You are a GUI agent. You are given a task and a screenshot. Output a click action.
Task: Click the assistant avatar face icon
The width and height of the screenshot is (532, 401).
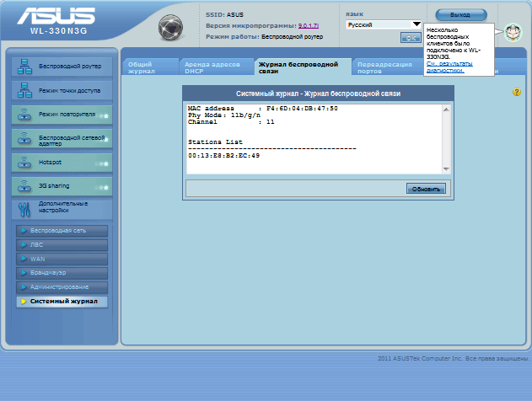coord(513,33)
